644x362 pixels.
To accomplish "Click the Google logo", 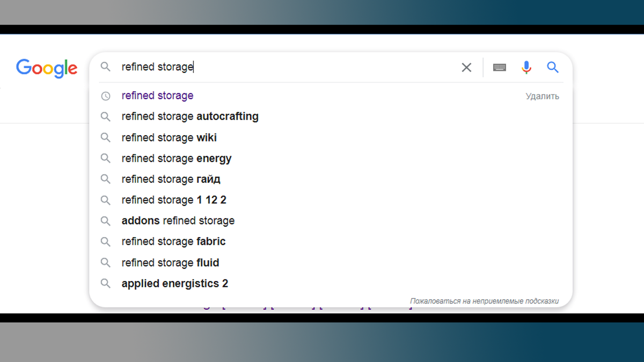I will click(47, 68).
